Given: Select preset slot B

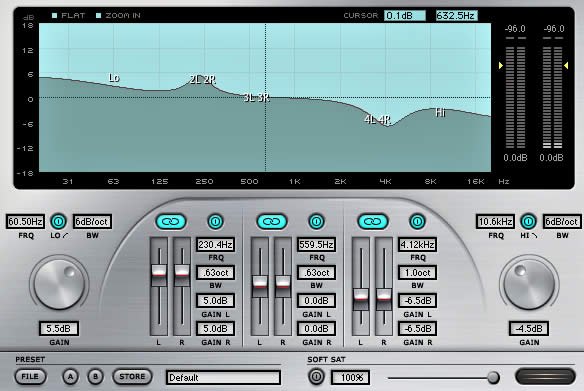Looking at the screenshot, I should coord(95,377).
